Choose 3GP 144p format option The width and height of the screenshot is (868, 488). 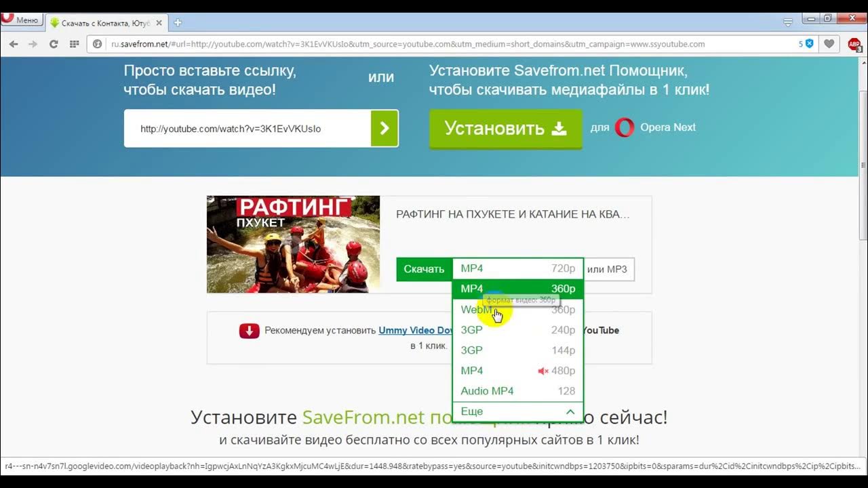pyautogui.click(x=517, y=350)
